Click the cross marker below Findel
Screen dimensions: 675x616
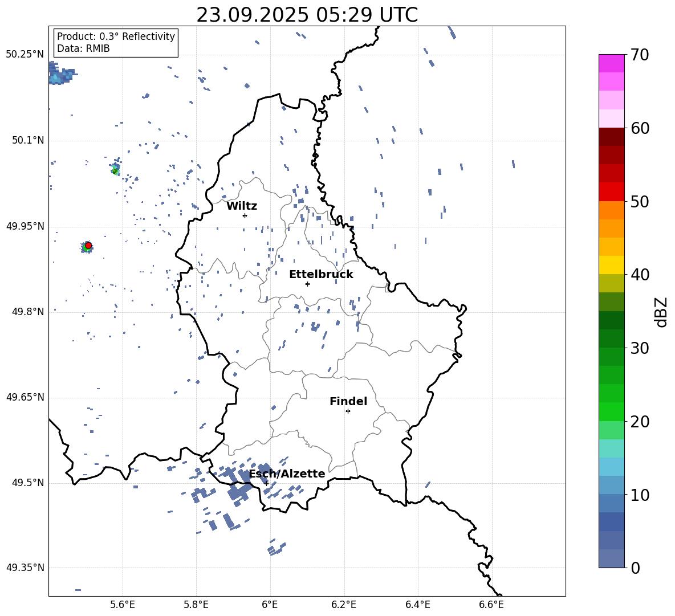[348, 411]
